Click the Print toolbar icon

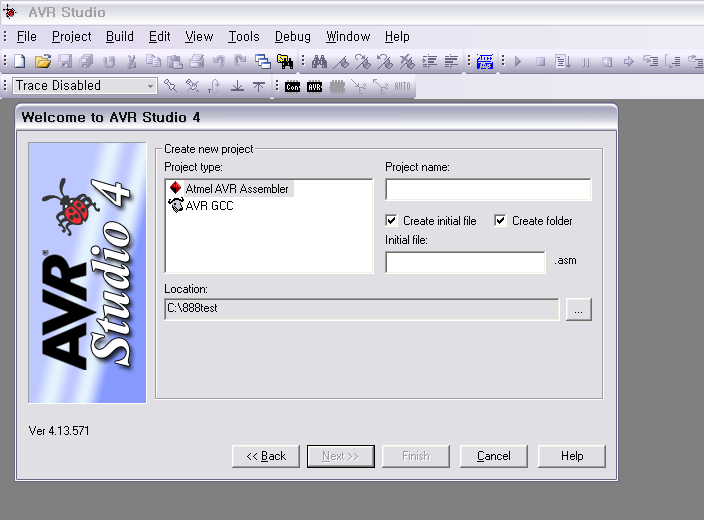click(196, 61)
